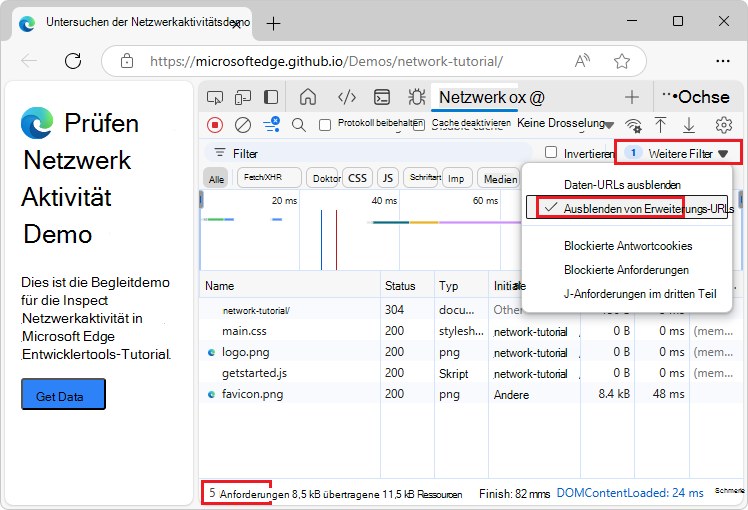Filter by Medien requests
Image resolution: width=748 pixels, height=510 pixels.
point(499,179)
